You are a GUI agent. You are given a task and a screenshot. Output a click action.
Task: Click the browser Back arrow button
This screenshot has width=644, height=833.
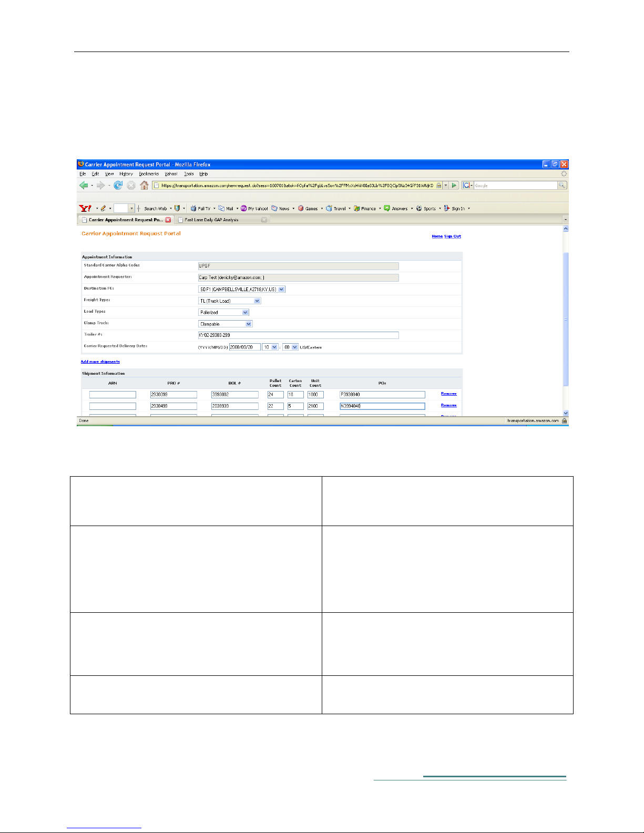pyautogui.click(x=84, y=185)
